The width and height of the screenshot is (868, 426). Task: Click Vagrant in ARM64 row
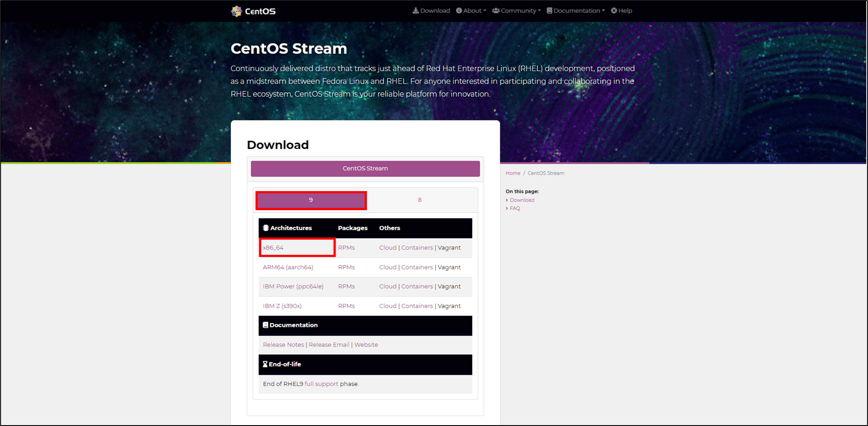[449, 267]
